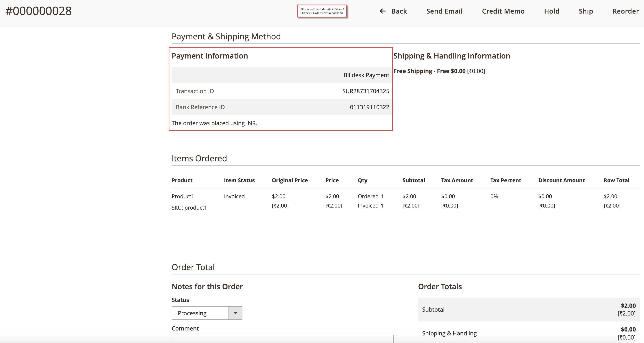
Task: Click the Shipping & Handling Information heading
Action: pos(452,56)
